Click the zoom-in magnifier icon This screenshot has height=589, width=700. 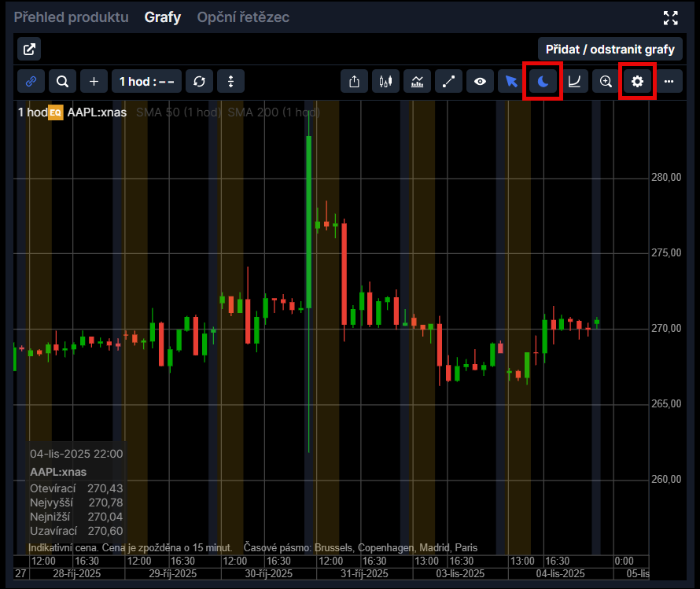click(x=606, y=81)
